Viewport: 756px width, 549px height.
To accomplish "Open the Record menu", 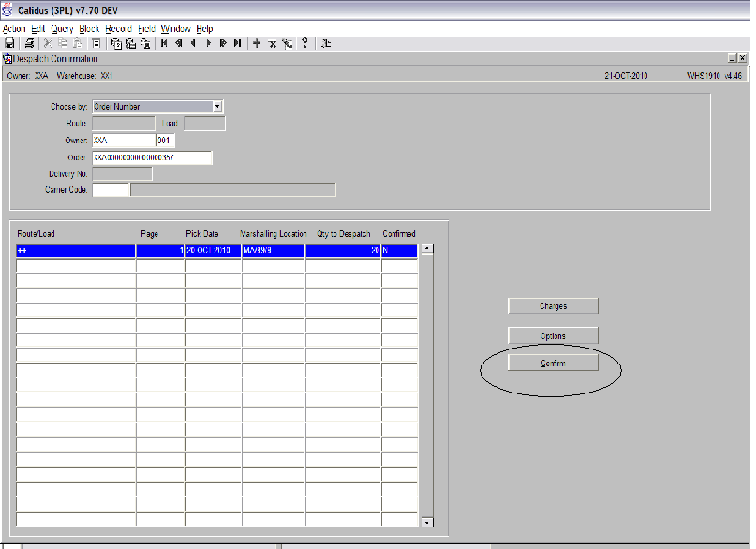I will (119, 29).
